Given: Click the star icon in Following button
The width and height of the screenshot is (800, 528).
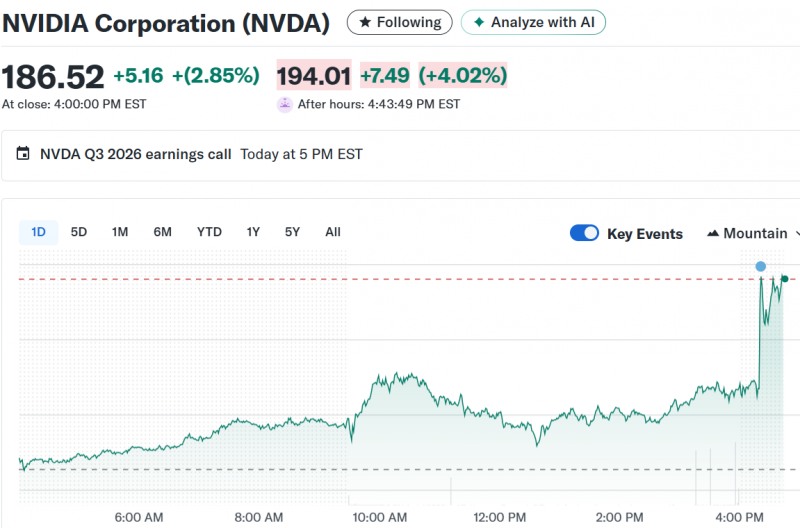Looking at the screenshot, I should 365,22.
